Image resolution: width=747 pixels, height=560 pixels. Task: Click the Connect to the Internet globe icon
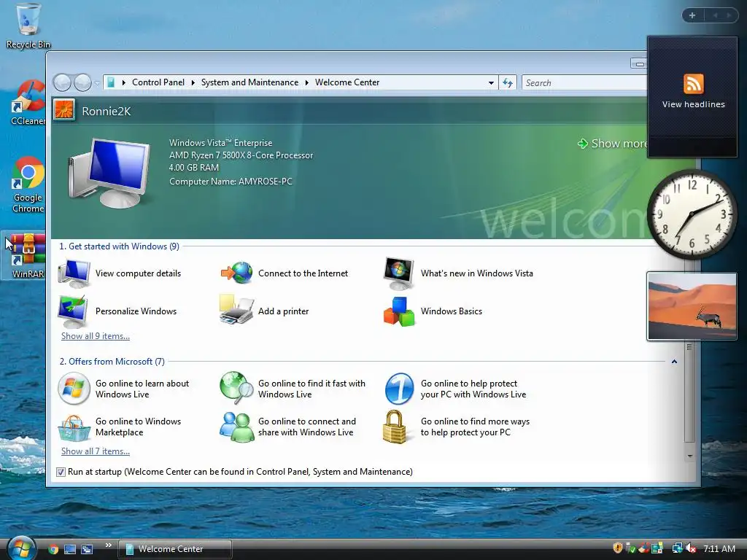237,273
